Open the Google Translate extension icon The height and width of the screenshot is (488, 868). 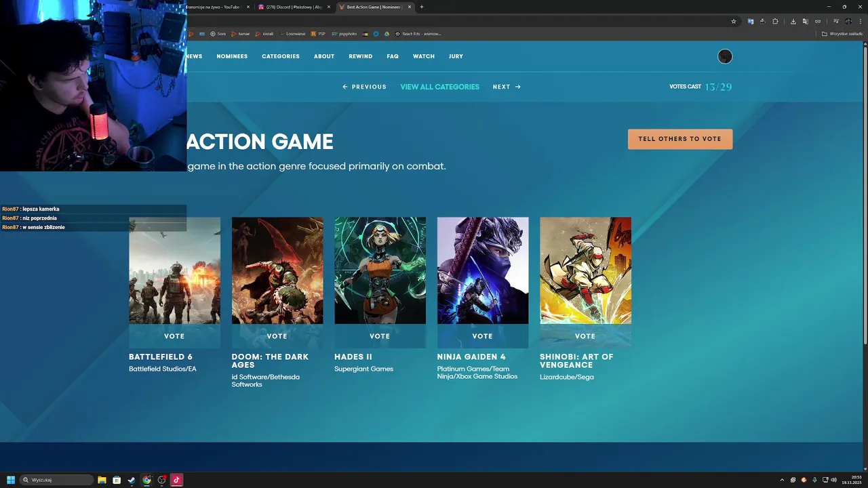click(x=751, y=21)
